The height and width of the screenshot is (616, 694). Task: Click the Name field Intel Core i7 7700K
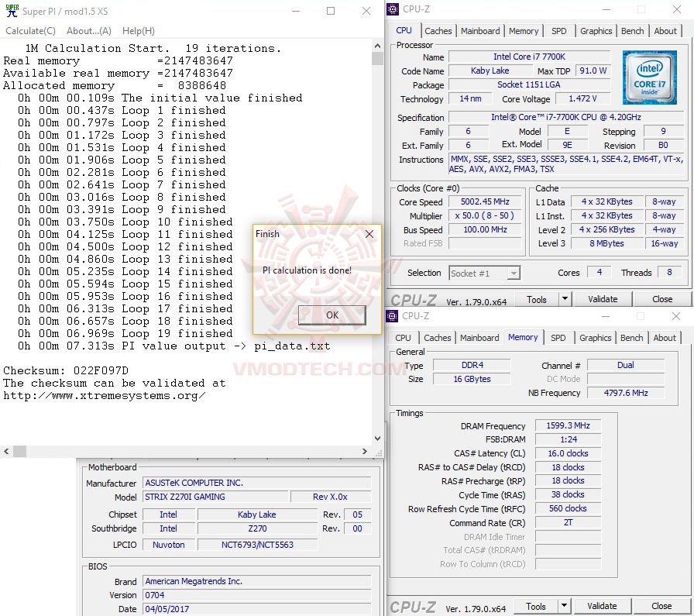tap(529, 57)
